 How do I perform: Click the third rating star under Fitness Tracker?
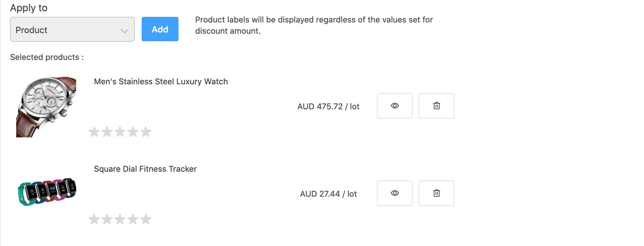click(x=120, y=219)
